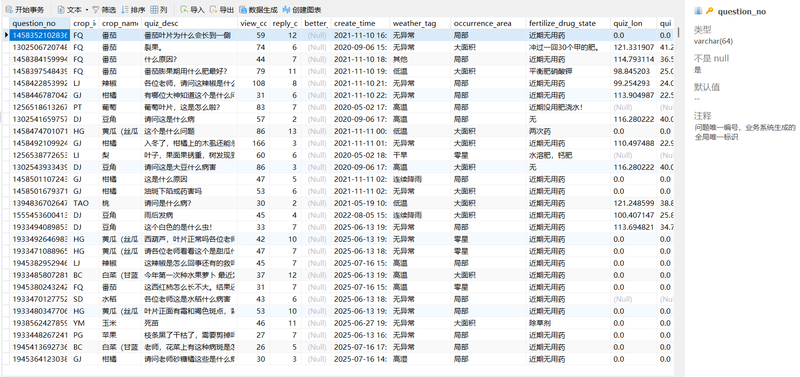Click the table icon at top of side panel
This screenshot has height=377, width=800.
[x=698, y=11]
